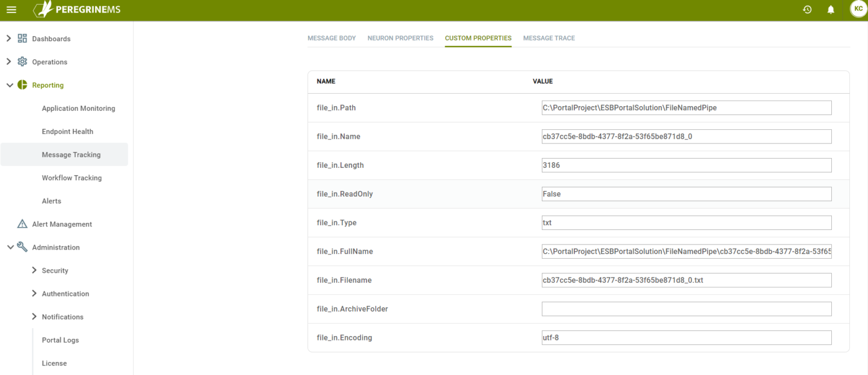Expand the Notifications submenu
This screenshot has height=375, width=868.
(x=34, y=317)
